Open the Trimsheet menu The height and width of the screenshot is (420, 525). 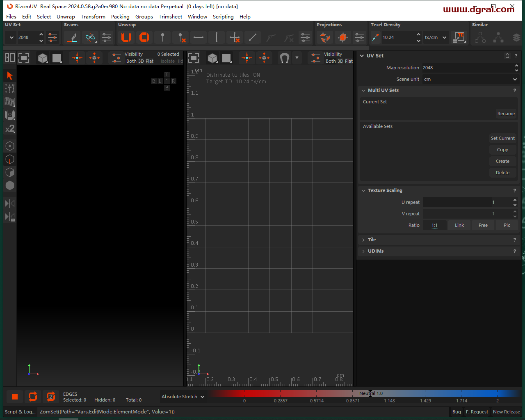click(171, 17)
